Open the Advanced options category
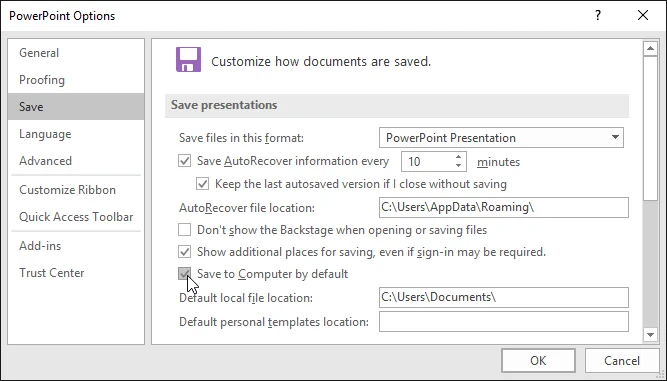Viewport: 667px width, 381px height. click(76, 161)
